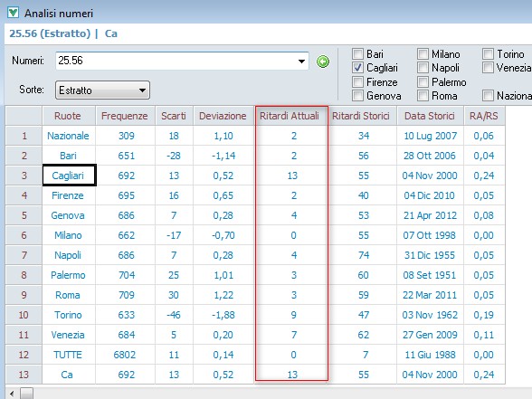532x399 pixels.
Task: Enable the Torino checkbox
Action: pos(488,53)
